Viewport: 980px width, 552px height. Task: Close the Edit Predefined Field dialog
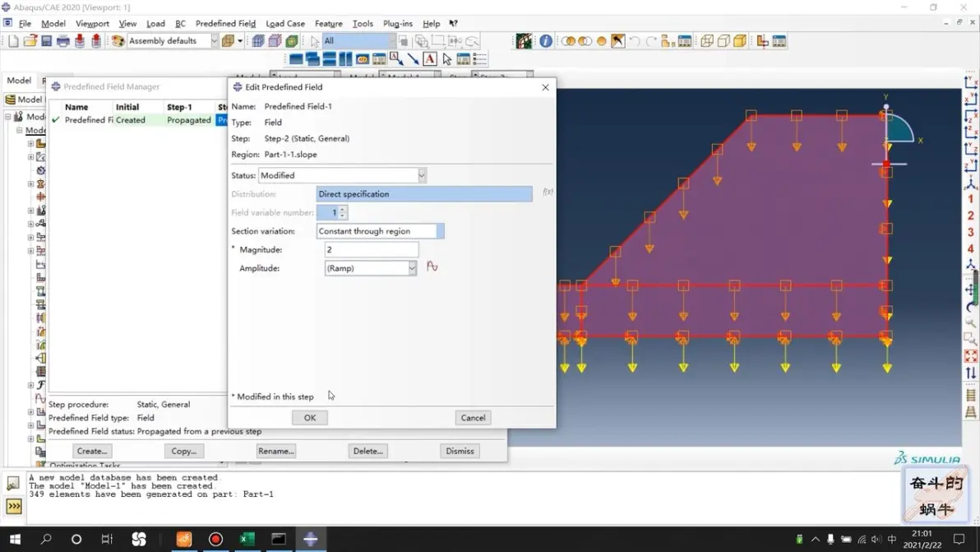click(x=546, y=87)
